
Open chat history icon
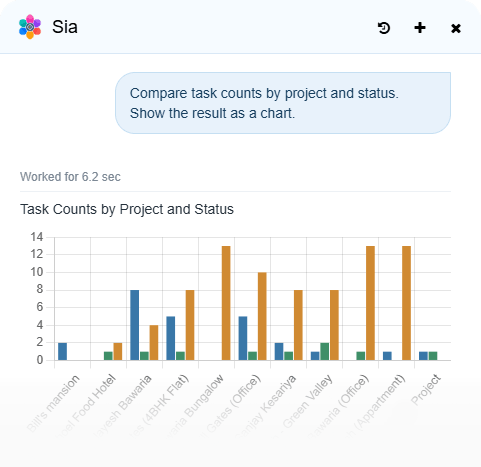[384, 28]
